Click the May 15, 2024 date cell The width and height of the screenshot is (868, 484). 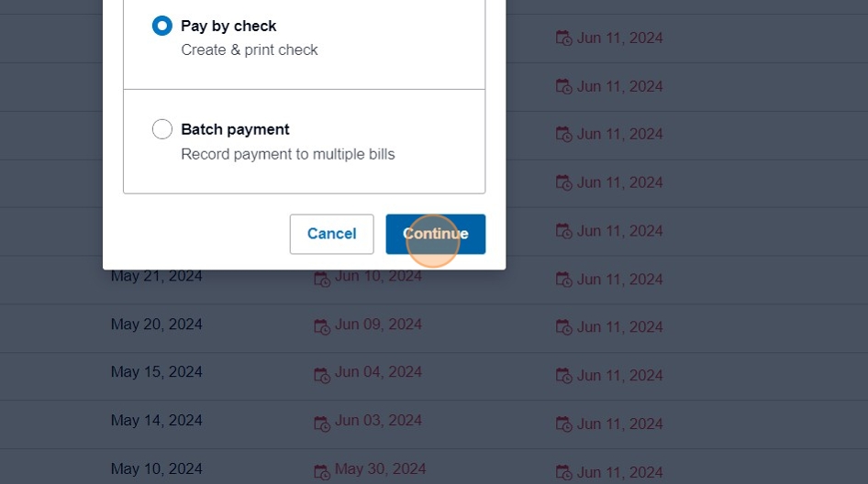point(157,372)
